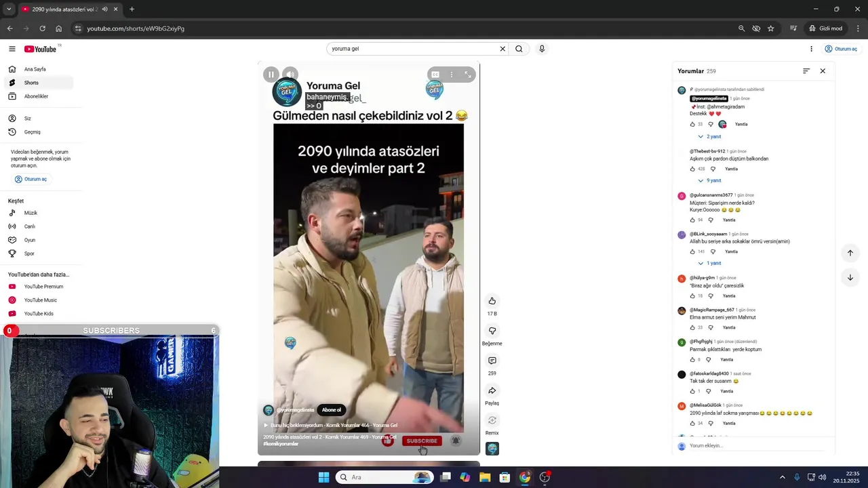This screenshot has height=488, width=868.
Task: Open Siz in the sidebar
Action: [x=39, y=119]
